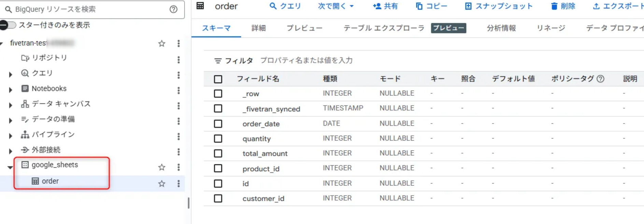Check the total_amount field checkbox

tap(218, 153)
